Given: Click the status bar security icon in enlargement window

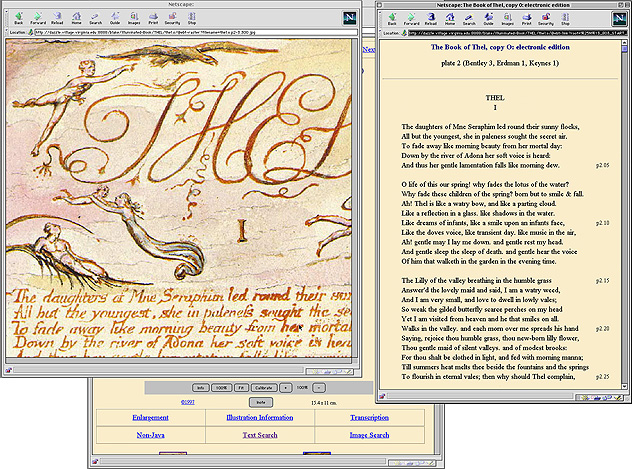Looking at the screenshot, I should 8,370.
